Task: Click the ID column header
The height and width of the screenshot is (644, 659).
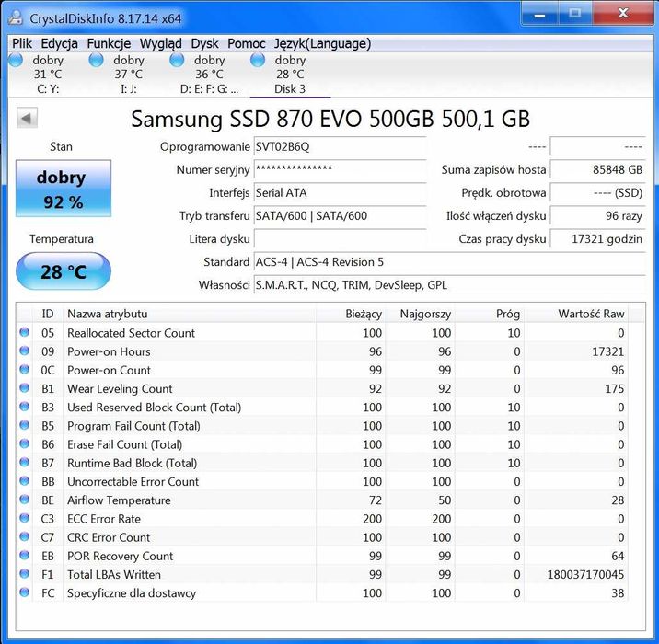Action: [48, 314]
